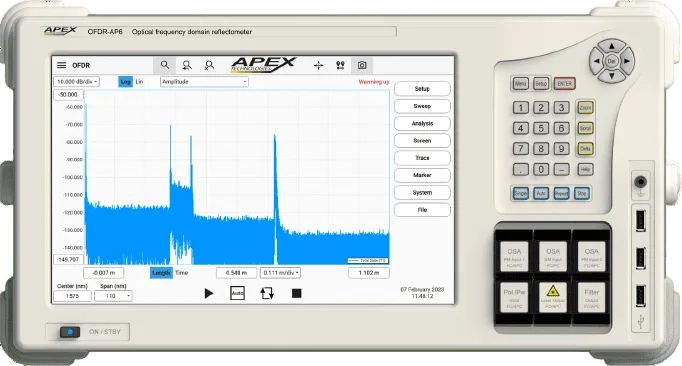Image resolution: width=682 pixels, height=366 pixels.
Task: Start single sweep with play icon
Action: pyautogui.click(x=209, y=293)
